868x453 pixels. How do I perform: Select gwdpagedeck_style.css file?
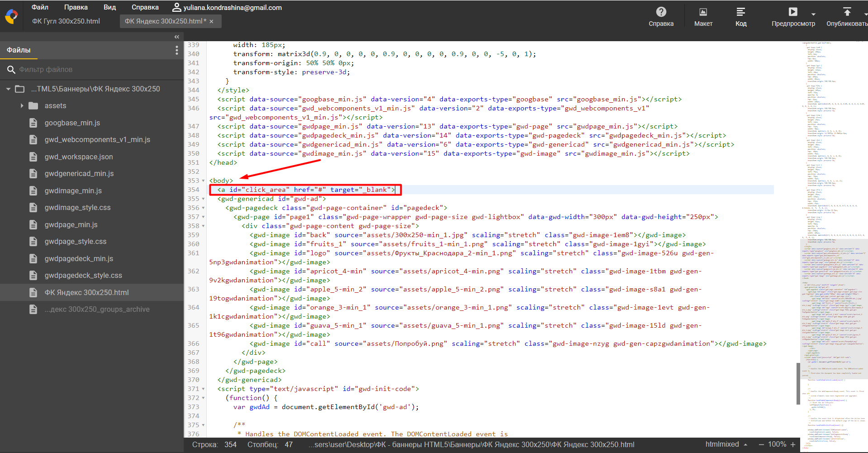(83, 276)
